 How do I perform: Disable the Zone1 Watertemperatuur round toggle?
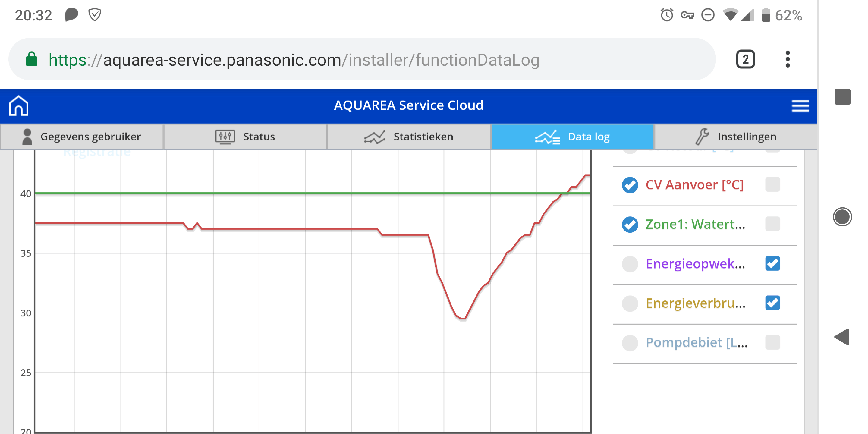tap(630, 225)
